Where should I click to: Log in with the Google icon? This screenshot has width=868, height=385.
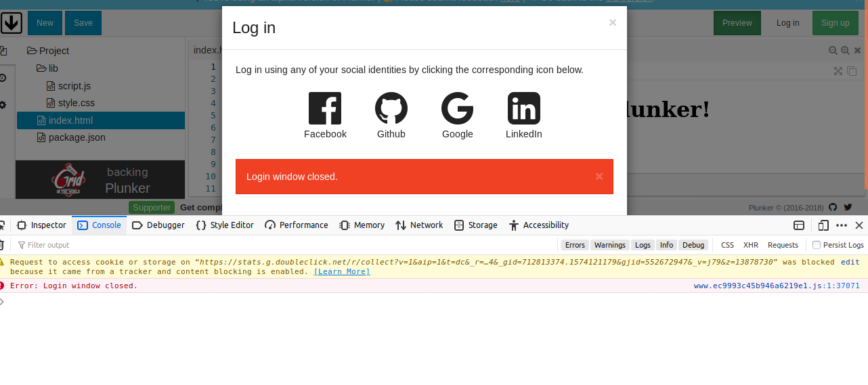(458, 108)
